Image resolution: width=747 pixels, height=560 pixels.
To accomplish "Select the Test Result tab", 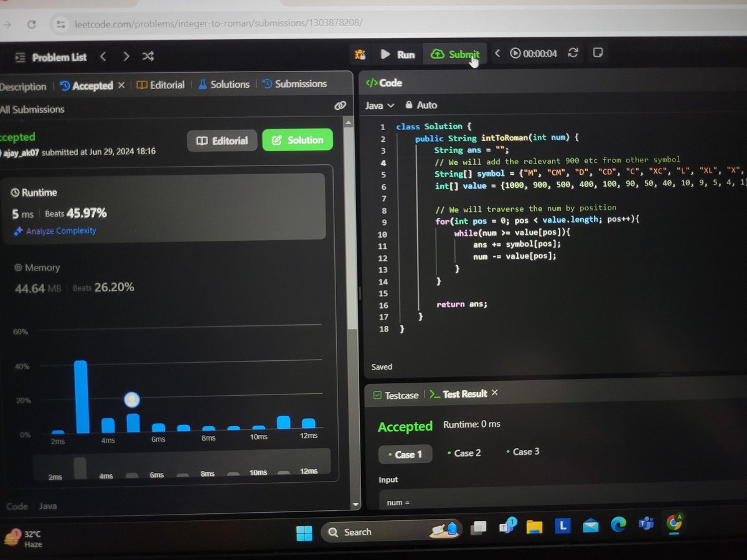I will 458,394.
